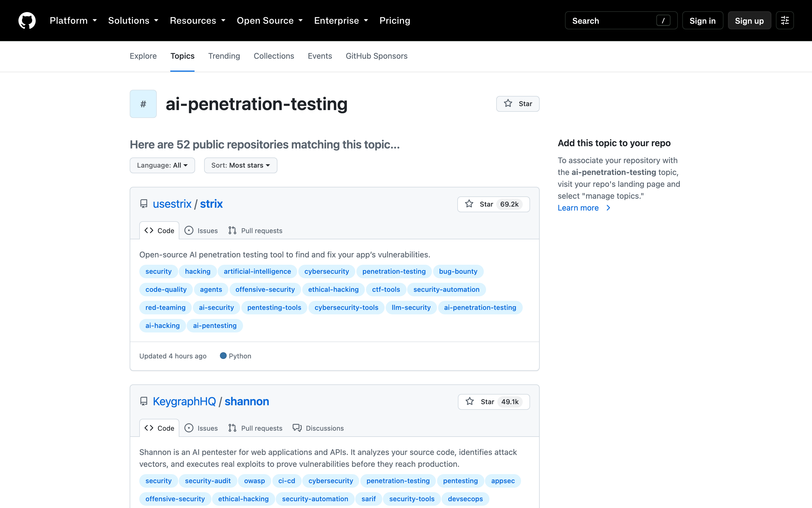Click the cybersecurity-tools topic tag

click(x=346, y=308)
